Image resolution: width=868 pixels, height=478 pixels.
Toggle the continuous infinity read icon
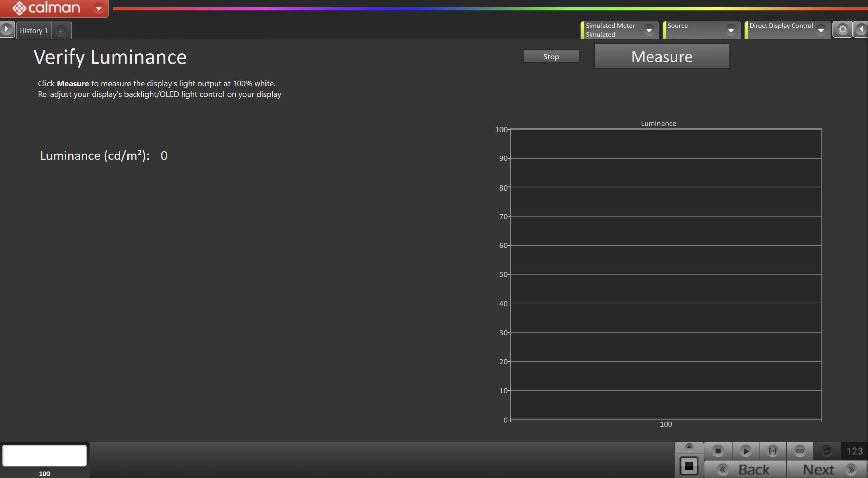pyautogui.click(x=800, y=451)
